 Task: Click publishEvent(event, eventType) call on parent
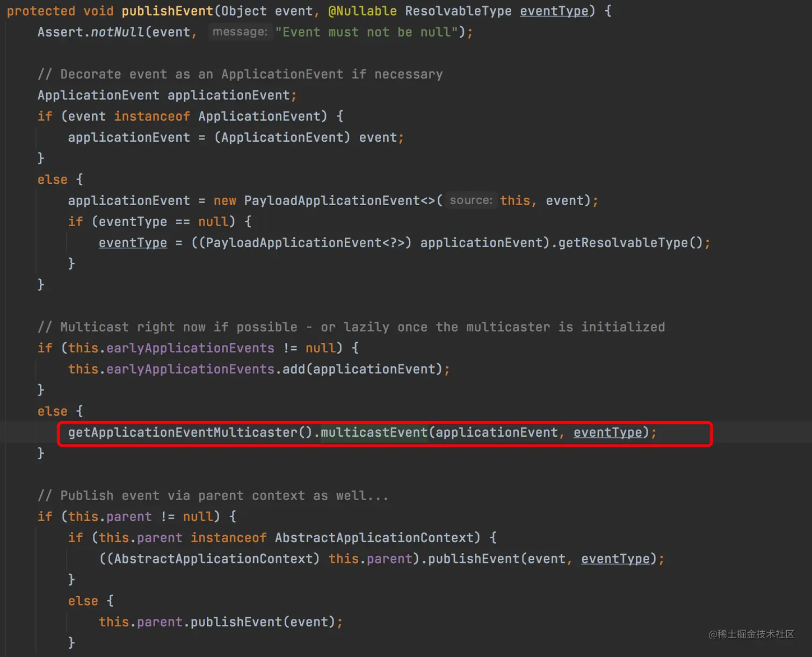542,559
